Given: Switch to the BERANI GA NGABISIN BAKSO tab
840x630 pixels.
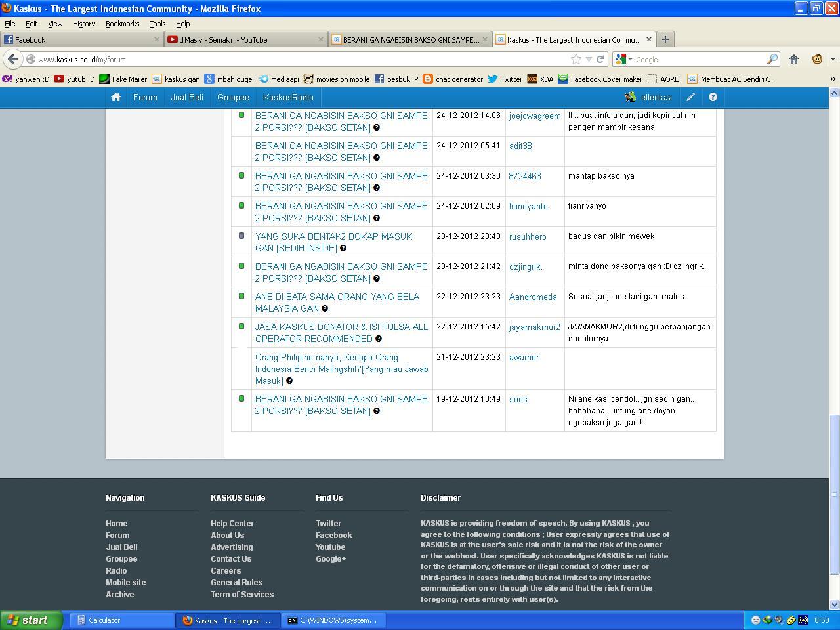Looking at the screenshot, I should [410, 39].
